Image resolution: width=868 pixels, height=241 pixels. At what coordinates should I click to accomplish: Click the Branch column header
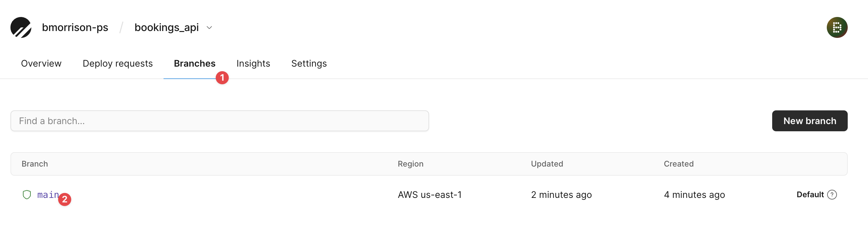pyautogui.click(x=35, y=164)
